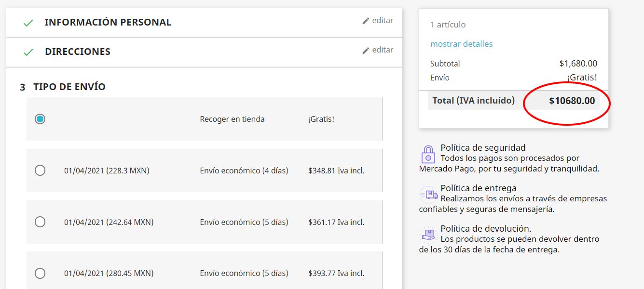Click the Total $10680.00 amount

point(572,101)
